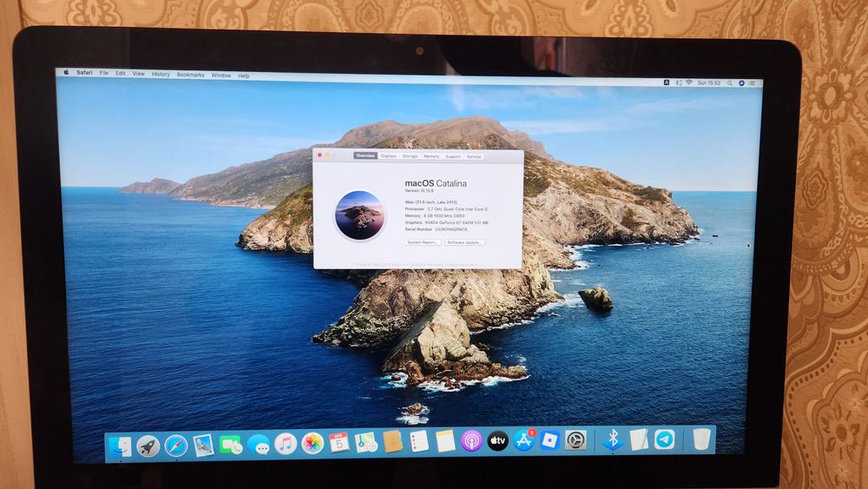Open FaceTime icon in dock
Viewport: 868px width, 489px height.
coord(231,444)
